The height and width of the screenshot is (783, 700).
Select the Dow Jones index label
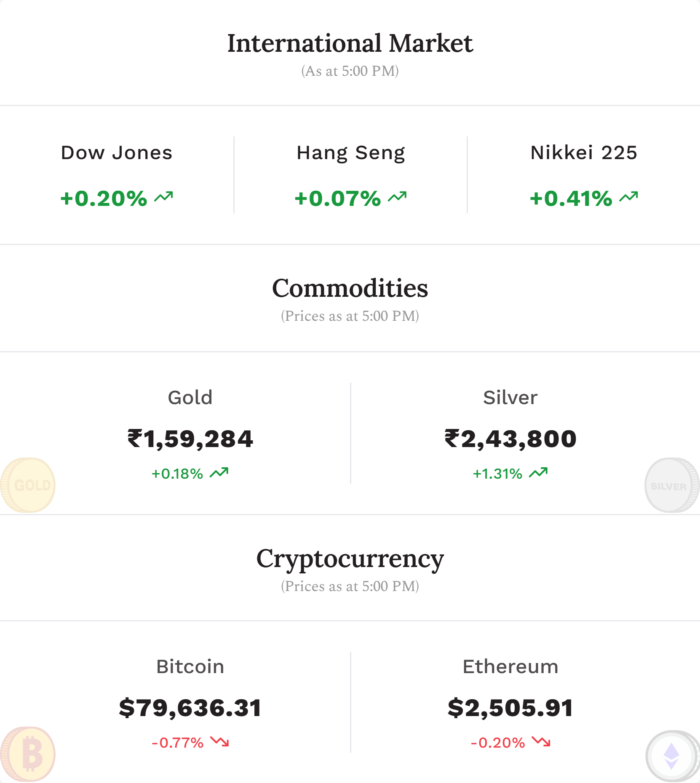pos(117,152)
